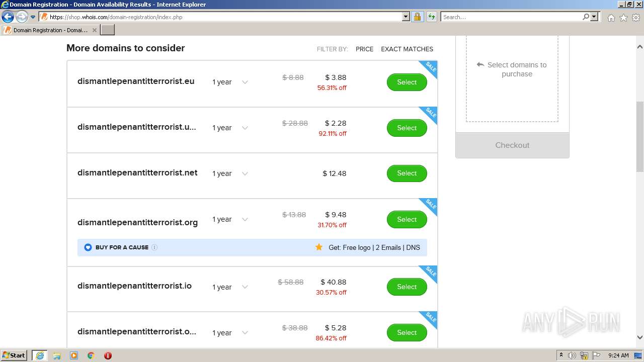Click the $ 12.48 price
Screen dimensions: 644x362
click(335, 173)
